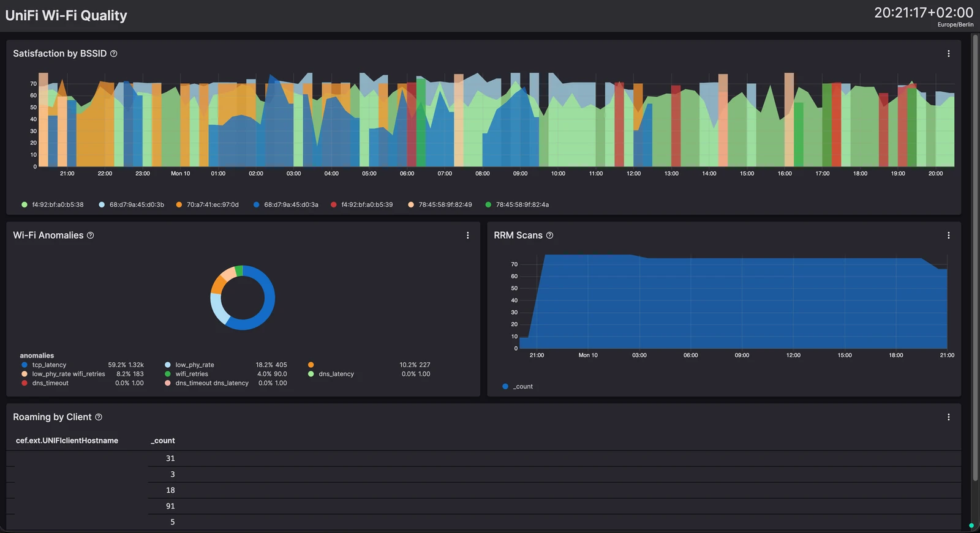Toggle low_phy_rate anomaly legend entry
Screen dimensions: 980x533
[x=189, y=365]
